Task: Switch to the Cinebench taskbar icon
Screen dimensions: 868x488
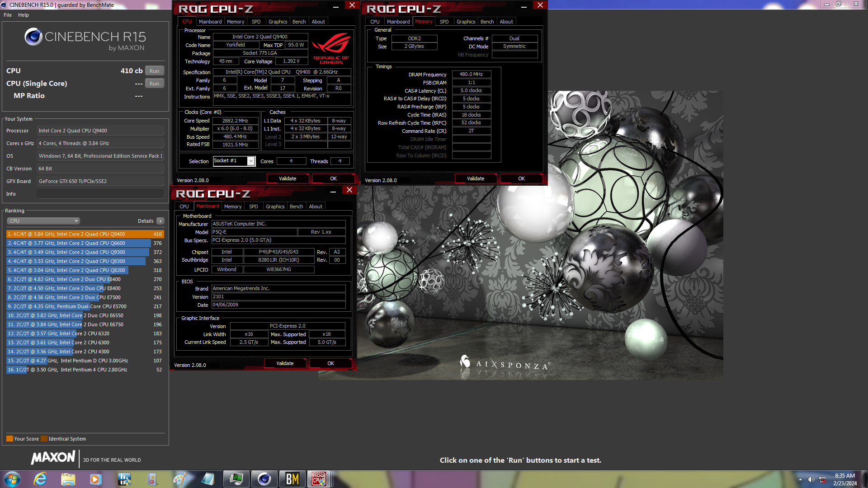Action: tap(264, 479)
